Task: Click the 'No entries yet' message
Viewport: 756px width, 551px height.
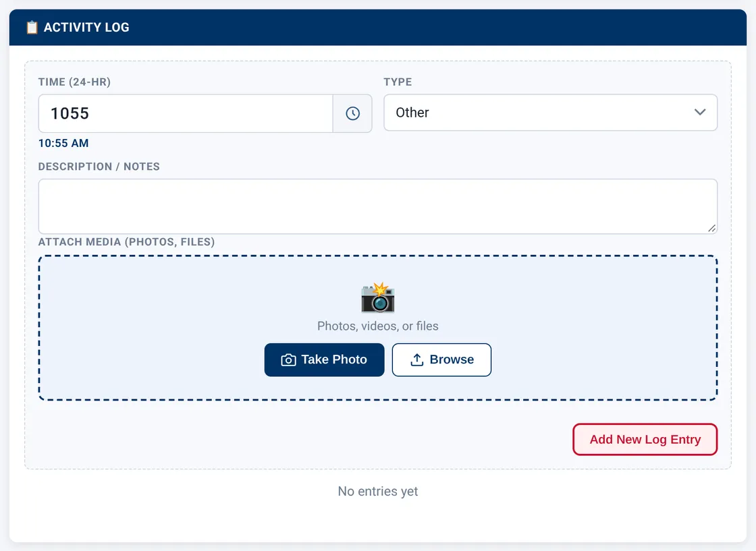Action: coord(377,491)
